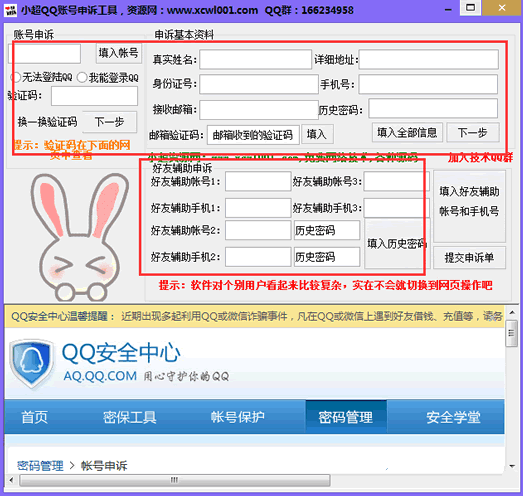Click the 历史密码 field in 申诉基本资料
The width and height of the screenshot is (523, 496).
click(x=433, y=108)
